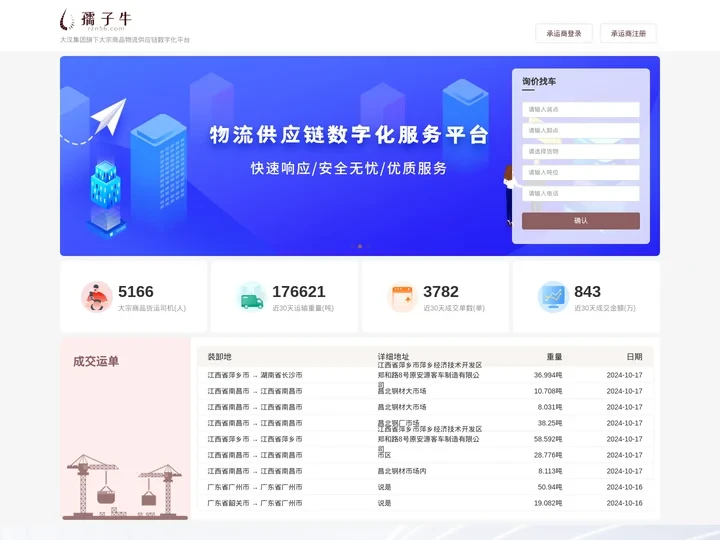Click the weight cell 10.708吨
720x540 pixels.
548,391
